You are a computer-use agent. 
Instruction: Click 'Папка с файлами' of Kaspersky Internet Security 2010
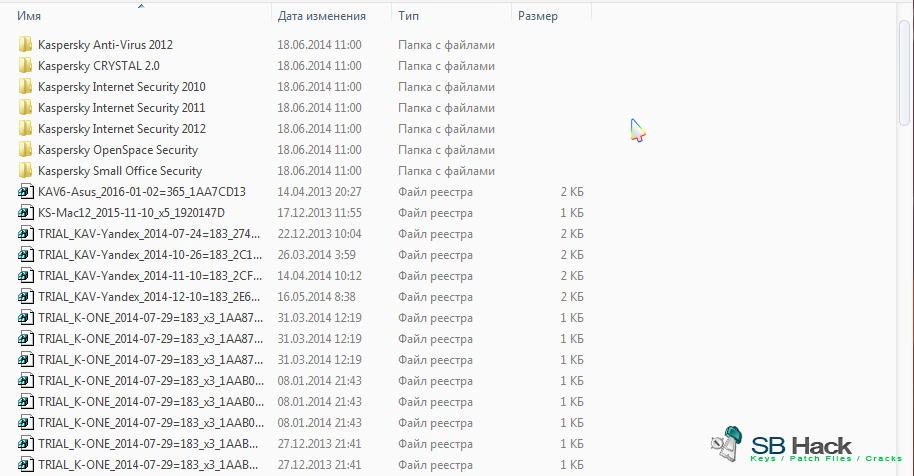click(447, 87)
